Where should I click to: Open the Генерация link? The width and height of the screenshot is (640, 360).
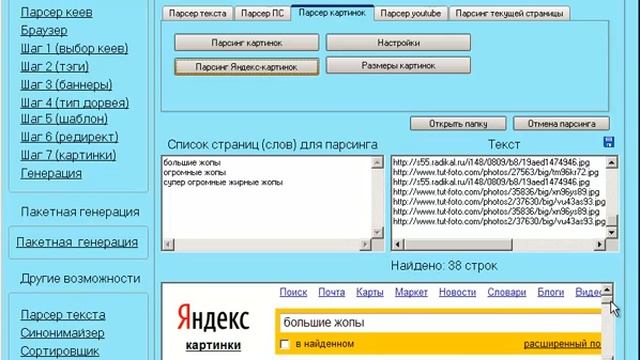pos(51,173)
